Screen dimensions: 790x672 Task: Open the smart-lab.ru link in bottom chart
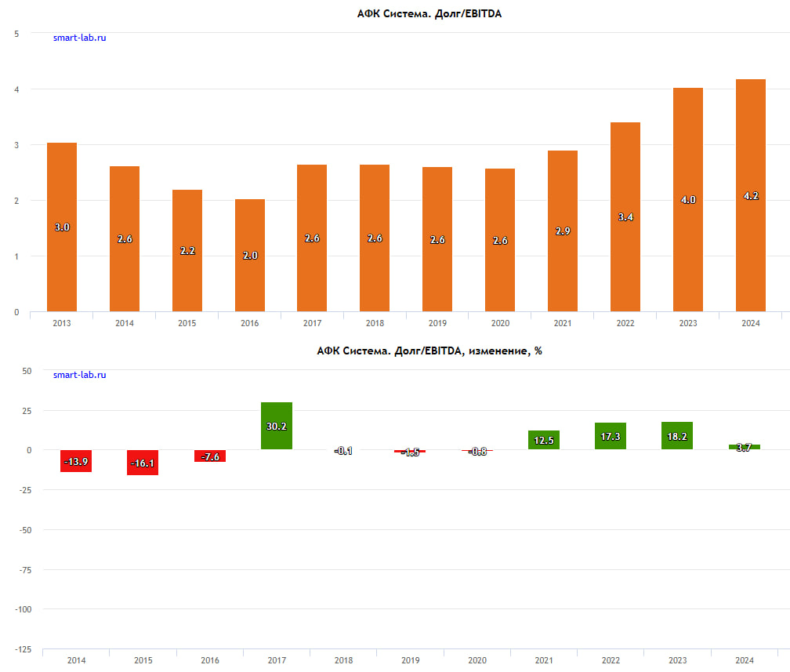(x=80, y=375)
